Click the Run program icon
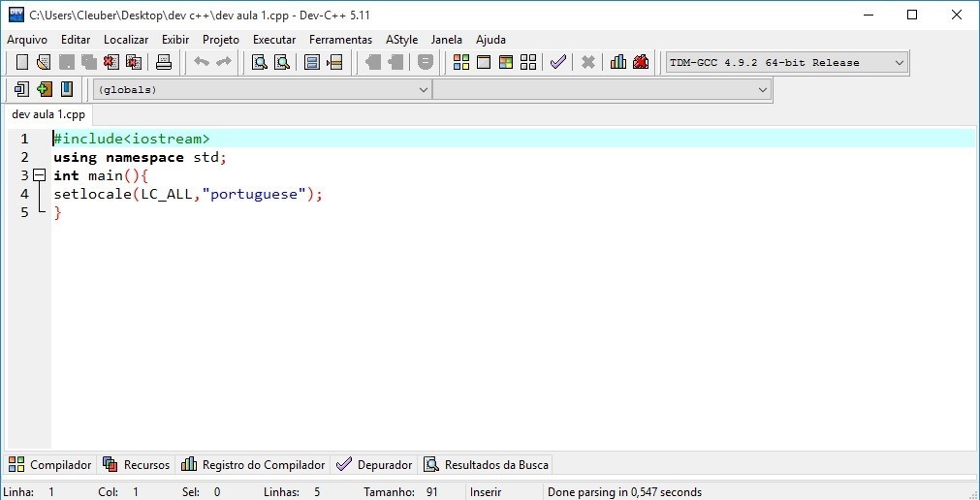 484,62
